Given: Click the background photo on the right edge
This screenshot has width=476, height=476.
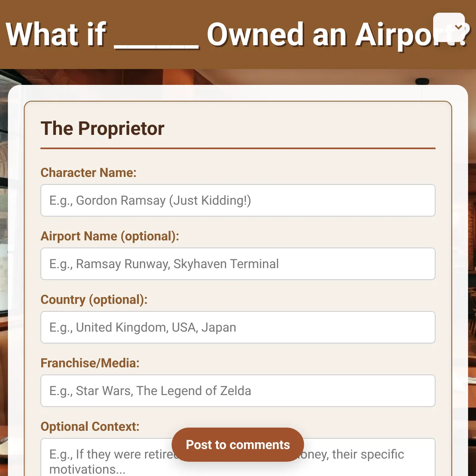Looking at the screenshot, I should click(x=472, y=278).
